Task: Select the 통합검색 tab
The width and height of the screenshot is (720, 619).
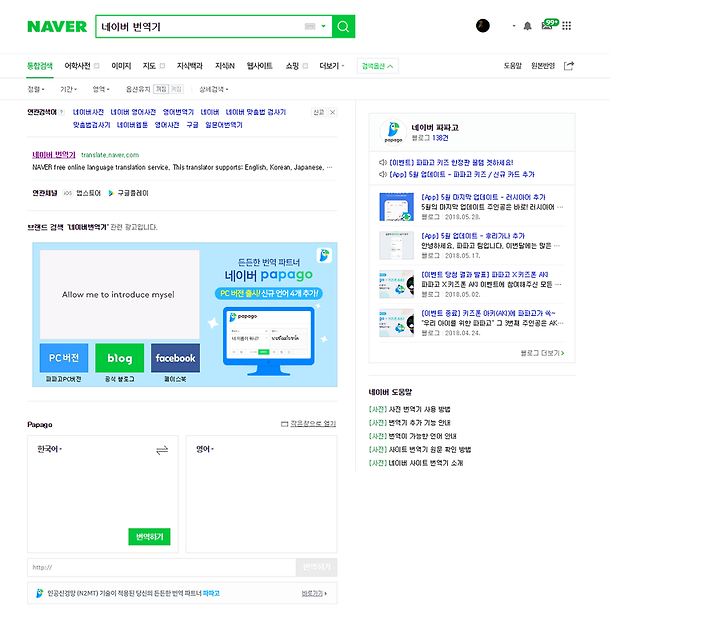Action: point(40,66)
